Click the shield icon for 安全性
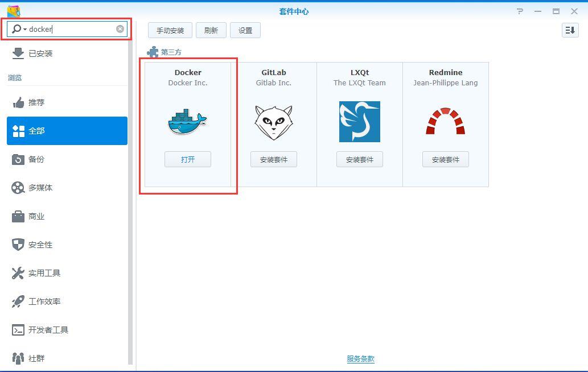Screen dimensions: 588x372 [x=18, y=245]
